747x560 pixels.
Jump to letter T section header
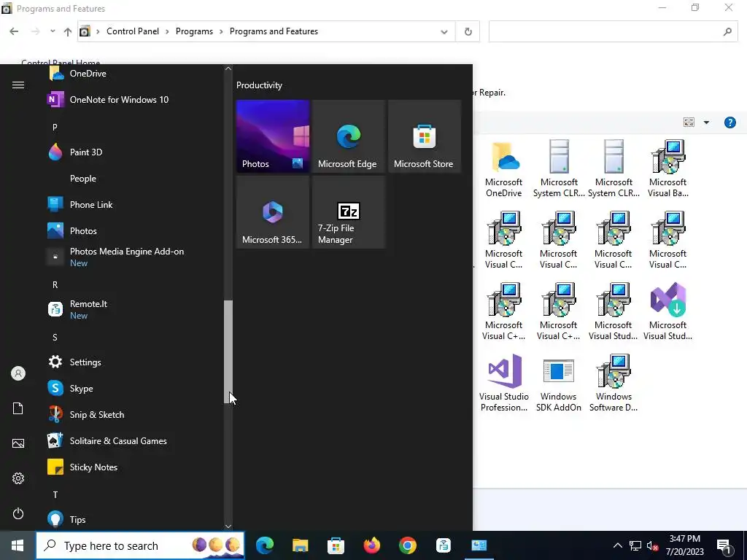click(x=55, y=495)
